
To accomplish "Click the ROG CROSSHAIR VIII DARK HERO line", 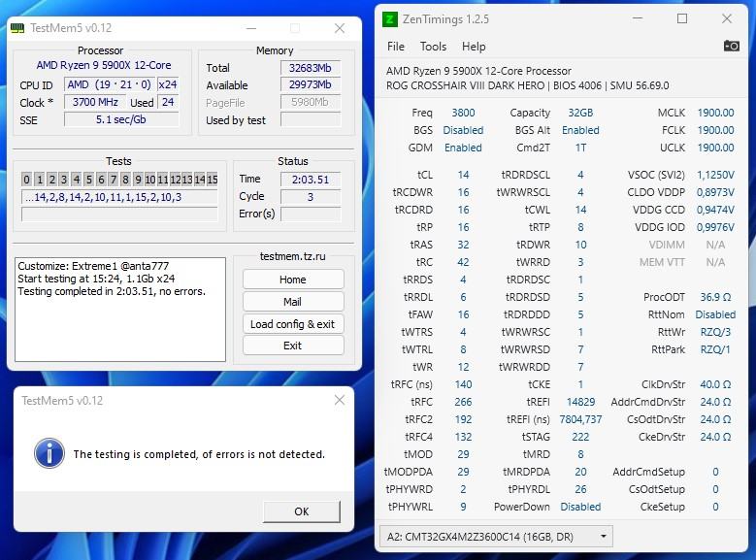I will point(528,85).
